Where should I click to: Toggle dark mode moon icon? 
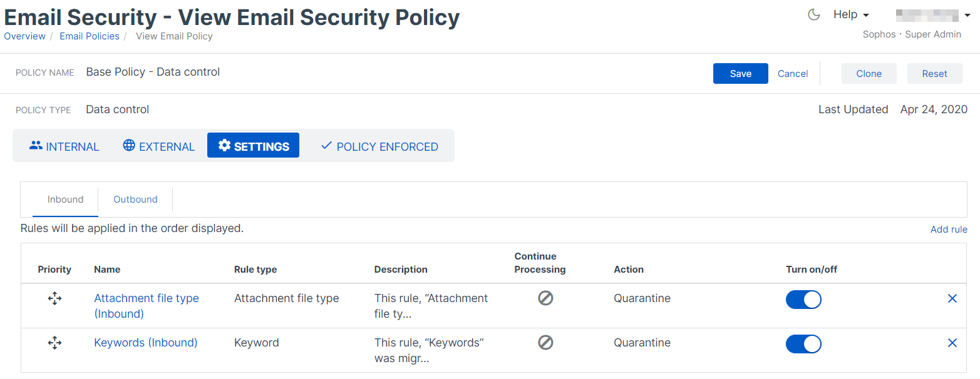[814, 15]
